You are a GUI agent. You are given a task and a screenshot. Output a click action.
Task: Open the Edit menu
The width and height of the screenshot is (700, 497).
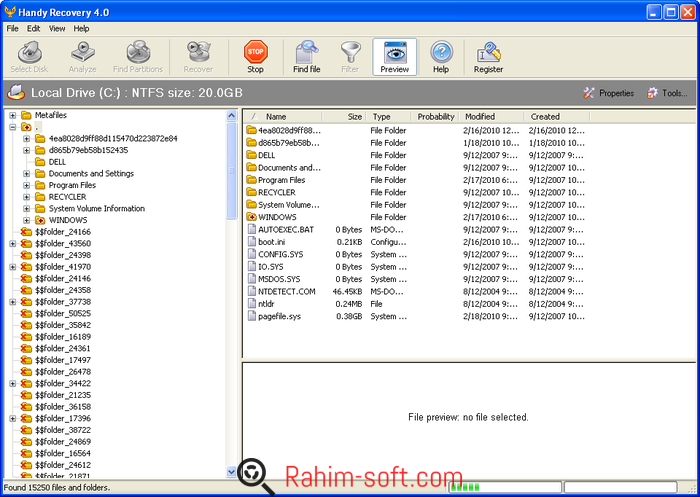(x=33, y=29)
